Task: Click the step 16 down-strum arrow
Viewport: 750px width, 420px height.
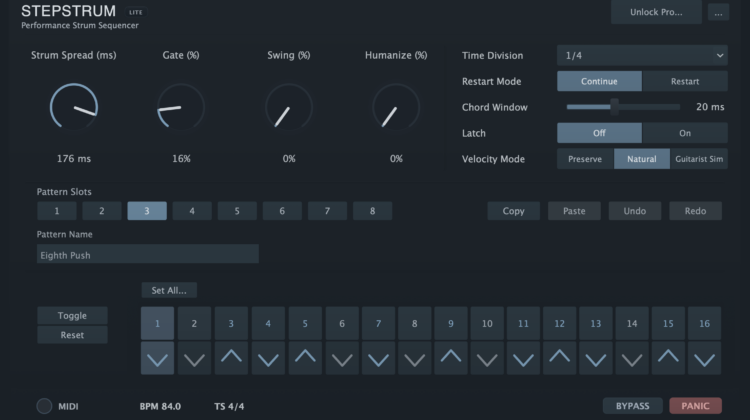Action: (705, 358)
